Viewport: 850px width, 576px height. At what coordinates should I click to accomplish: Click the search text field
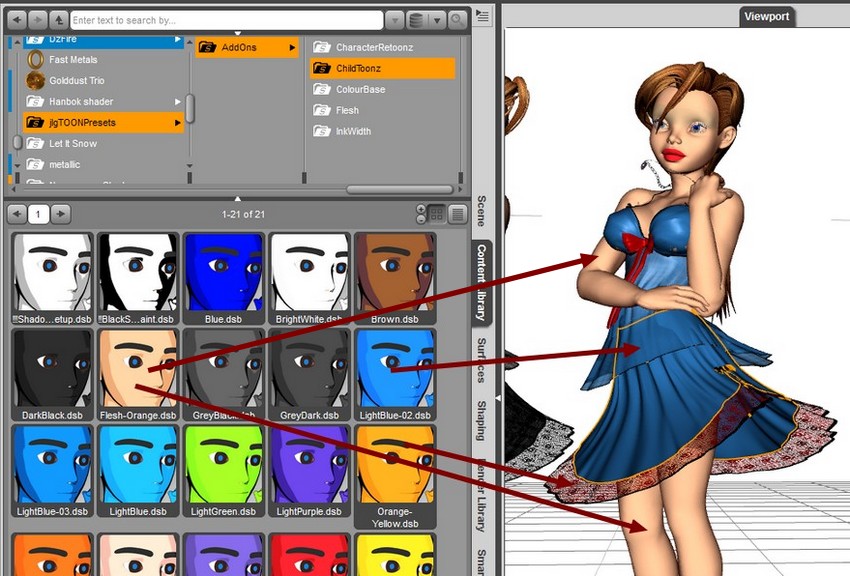[227, 21]
